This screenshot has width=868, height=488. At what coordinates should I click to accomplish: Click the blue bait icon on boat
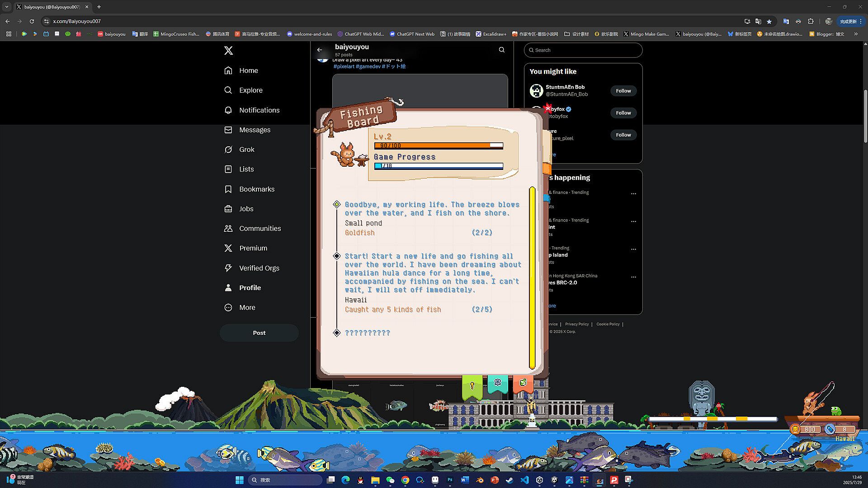pyautogui.click(x=830, y=429)
